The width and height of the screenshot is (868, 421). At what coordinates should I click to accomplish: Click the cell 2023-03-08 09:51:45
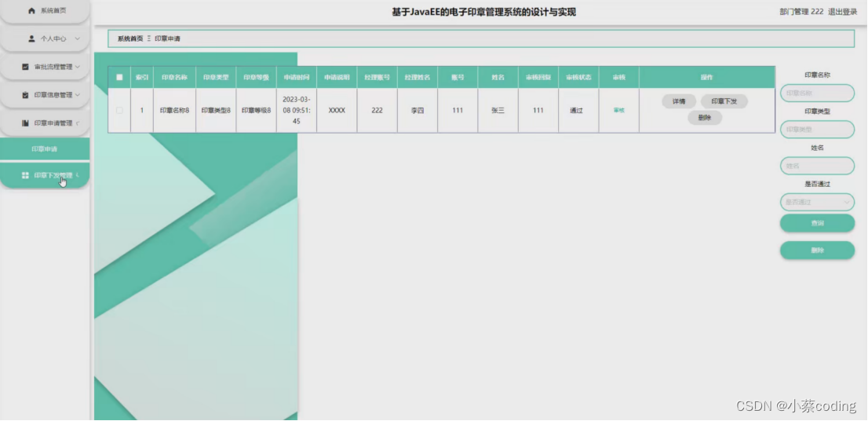296,110
